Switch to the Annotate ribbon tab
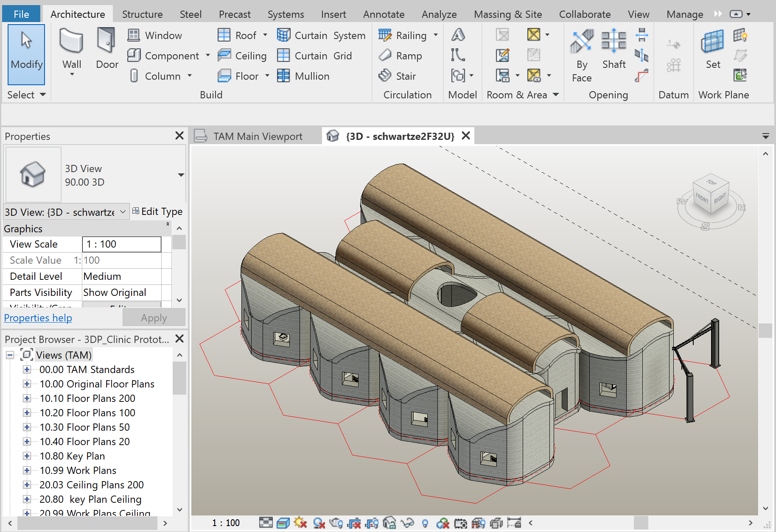 pyautogui.click(x=383, y=14)
